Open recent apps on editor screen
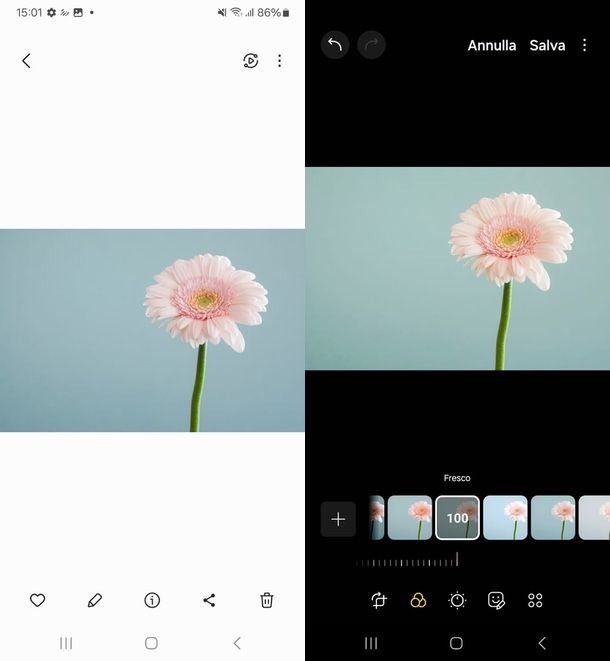 click(371, 643)
